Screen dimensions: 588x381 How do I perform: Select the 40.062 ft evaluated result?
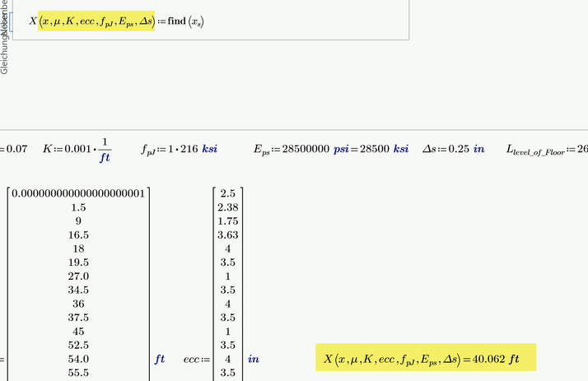coord(496,359)
